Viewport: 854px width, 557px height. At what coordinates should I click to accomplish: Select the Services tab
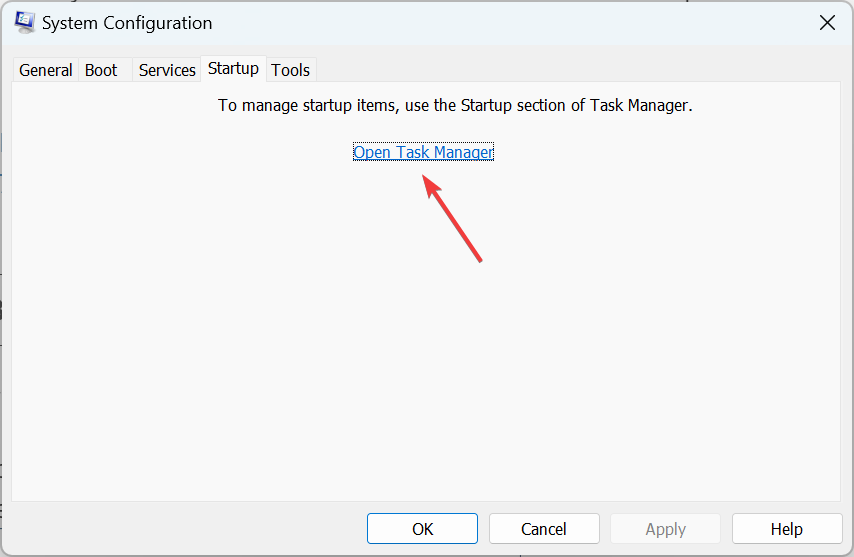pos(167,70)
